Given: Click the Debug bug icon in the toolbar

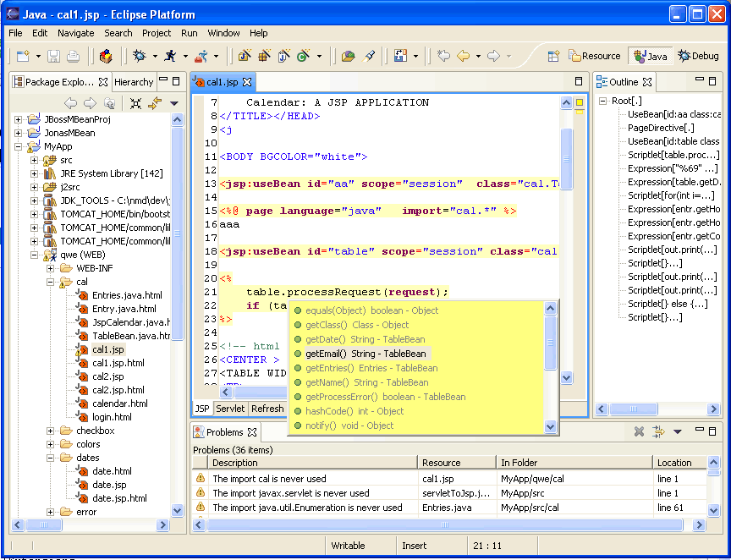Looking at the screenshot, I should point(139,56).
